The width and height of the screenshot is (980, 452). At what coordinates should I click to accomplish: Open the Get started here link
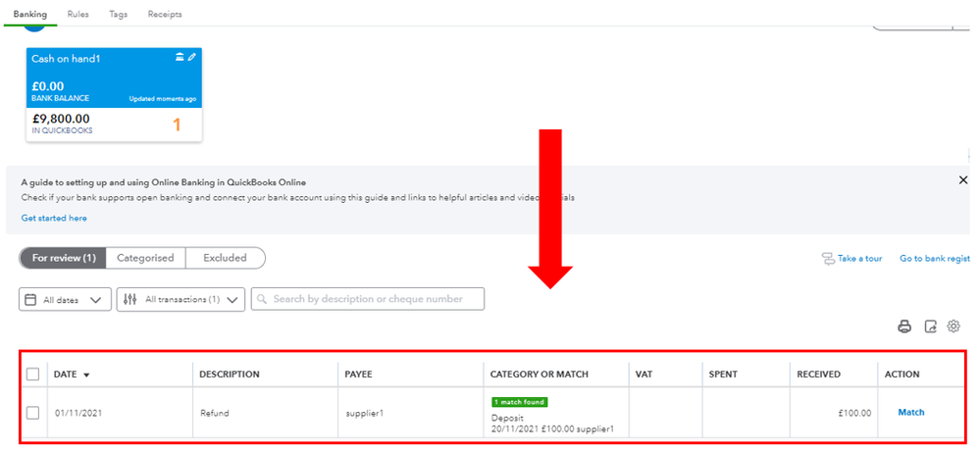click(54, 218)
